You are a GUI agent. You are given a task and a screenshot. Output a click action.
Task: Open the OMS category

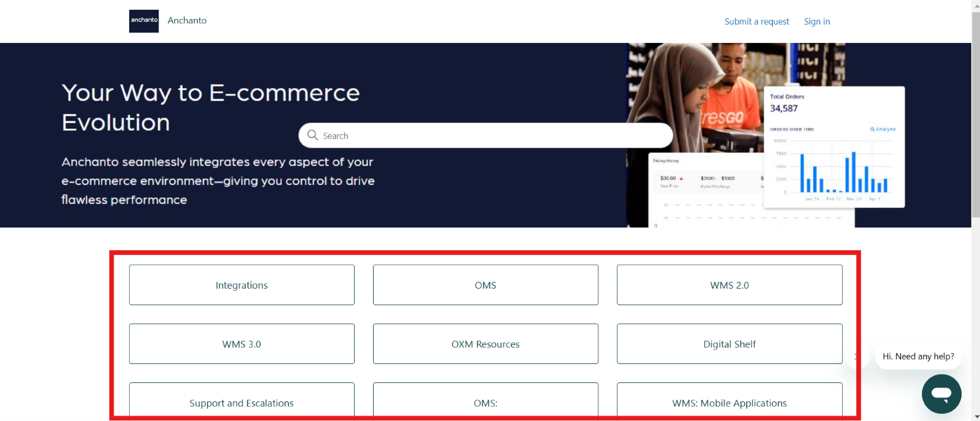click(x=486, y=285)
